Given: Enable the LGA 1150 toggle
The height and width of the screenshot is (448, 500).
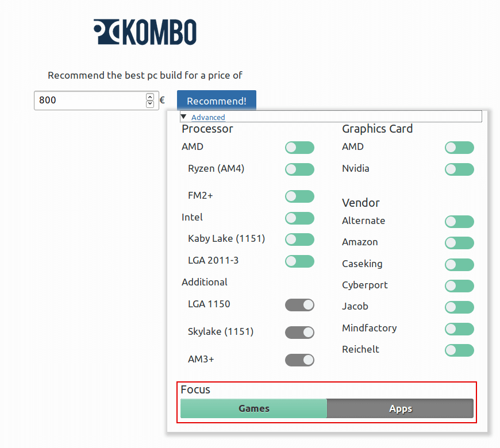Looking at the screenshot, I should click(x=299, y=305).
